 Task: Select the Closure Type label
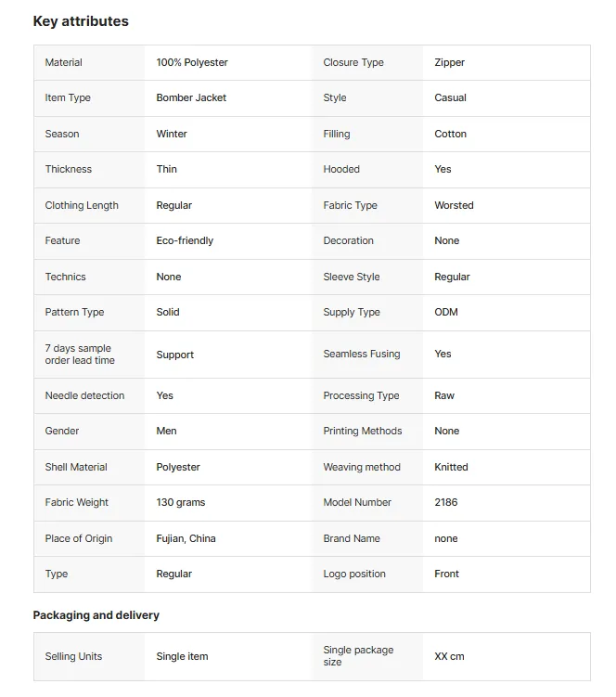point(353,62)
